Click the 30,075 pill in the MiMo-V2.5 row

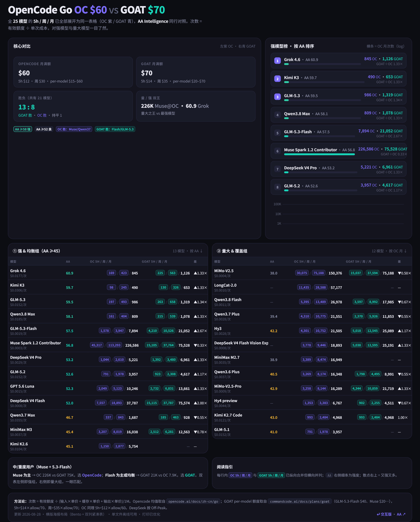[x=302, y=273]
